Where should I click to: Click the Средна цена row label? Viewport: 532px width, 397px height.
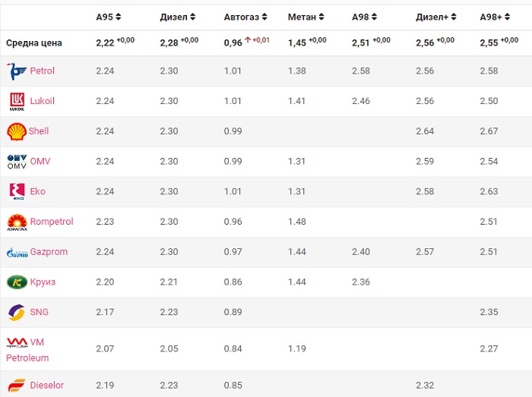pyautogui.click(x=34, y=43)
